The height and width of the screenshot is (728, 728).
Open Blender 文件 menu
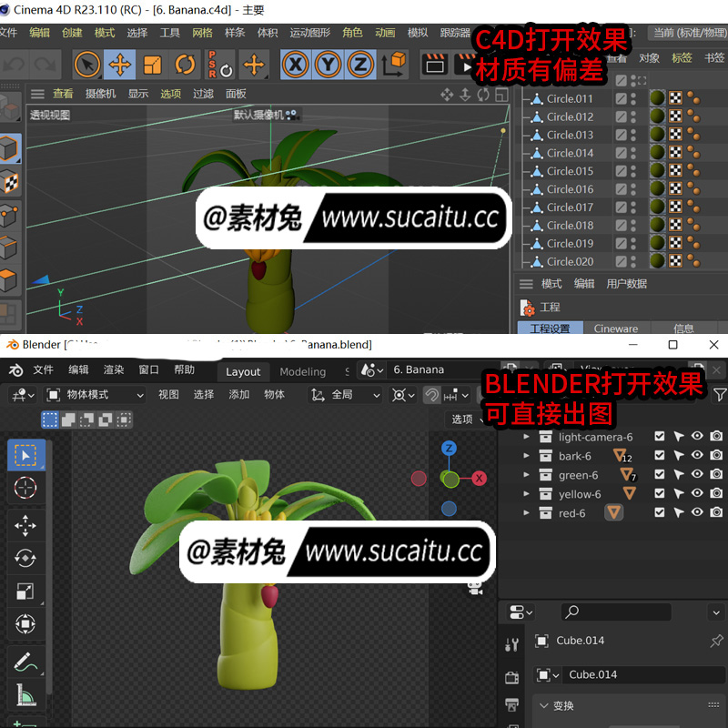click(x=43, y=370)
